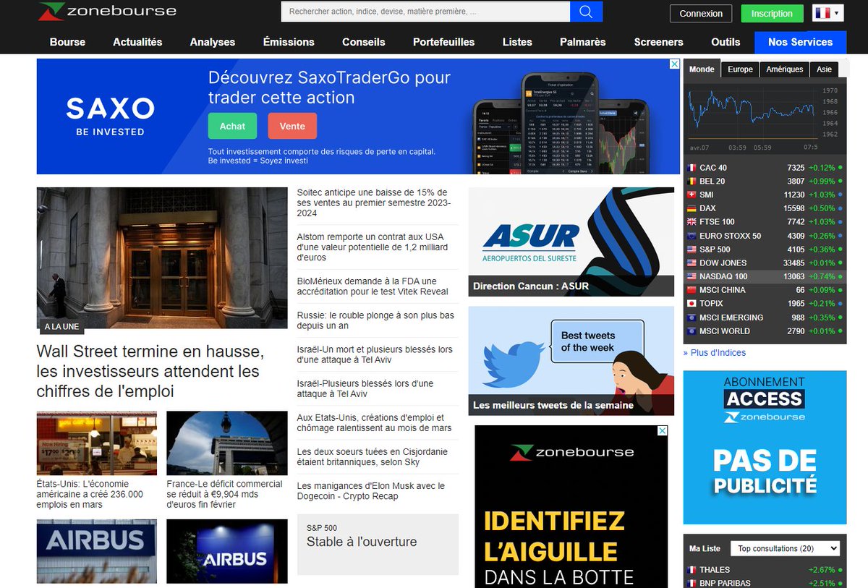The width and height of the screenshot is (868, 588).
Task: Click the EU flag next to EURO STOXX 50
Action: (x=692, y=236)
